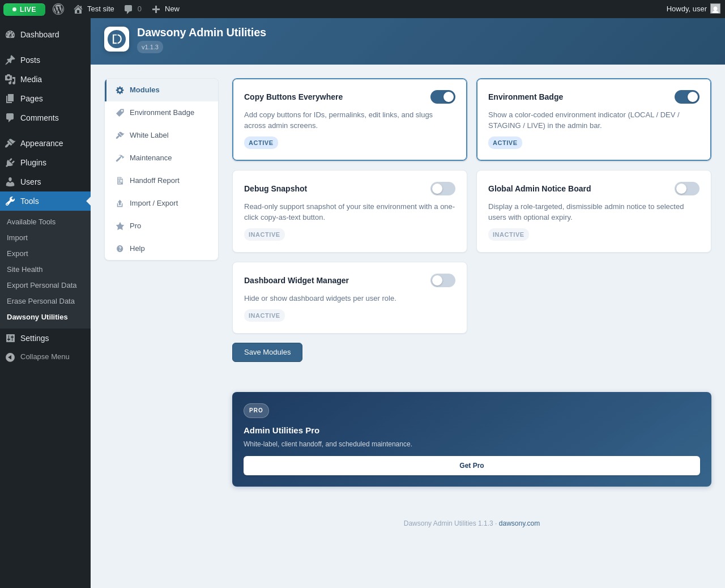Click the Pro star icon
Viewport: 725px width, 588px height.
[x=120, y=226]
